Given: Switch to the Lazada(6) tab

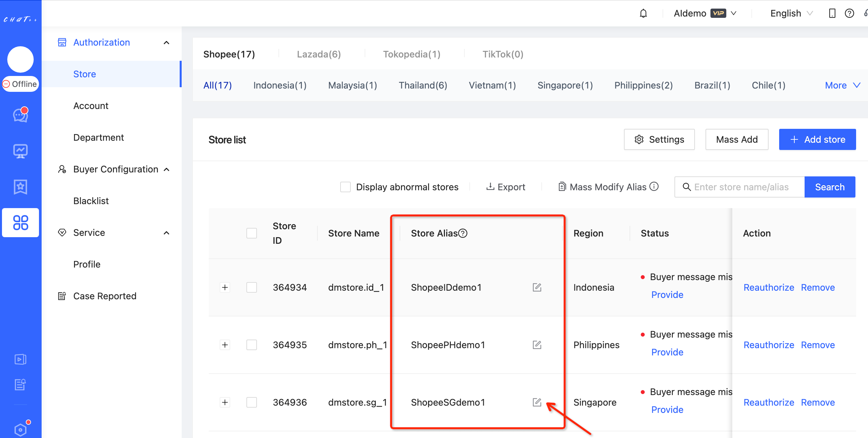Looking at the screenshot, I should pos(318,54).
